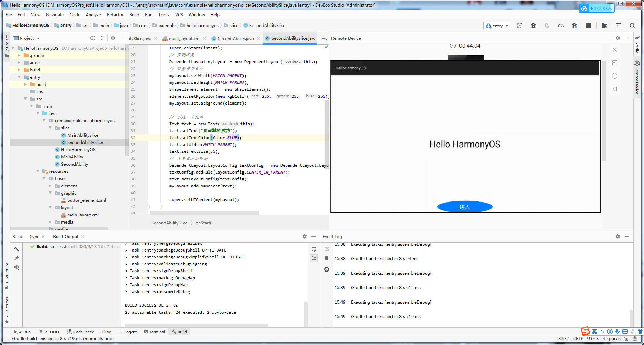Viewport: 644px width, 345px height.
Task: Hide the Event Log panel
Action: point(627,236)
